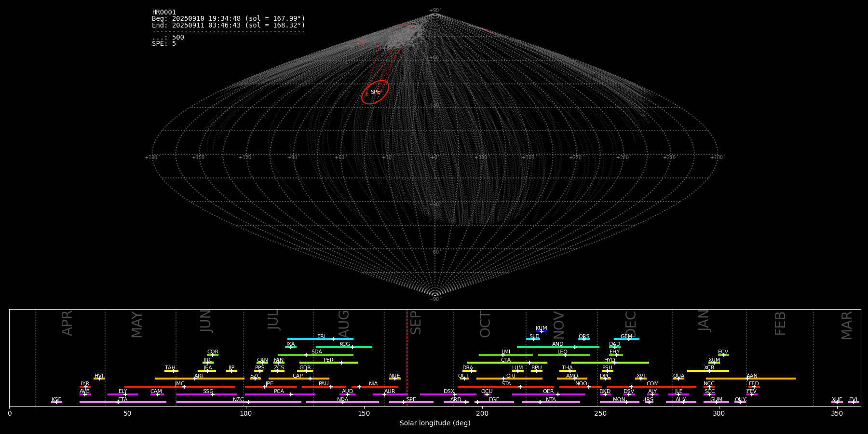This screenshot has width=868, height=434.
Task: Click the EVI shower label
Action: click(853, 400)
